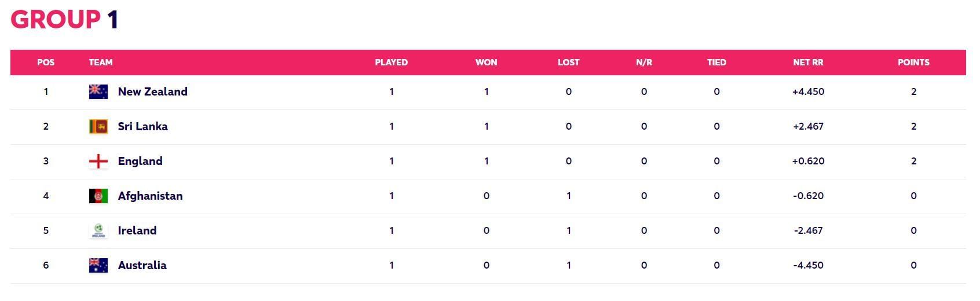The width and height of the screenshot is (980, 301).
Task: Select the England team name
Action: 140,161
